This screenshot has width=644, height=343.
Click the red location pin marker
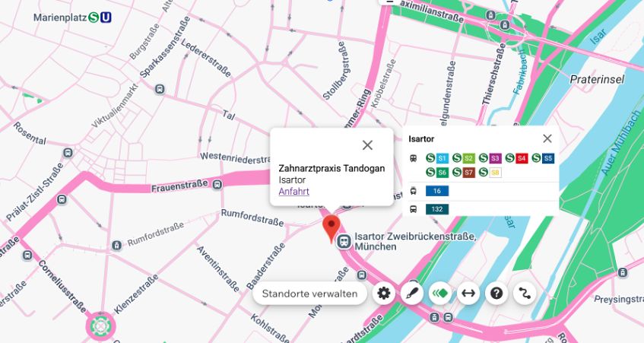(x=331, y=229)
